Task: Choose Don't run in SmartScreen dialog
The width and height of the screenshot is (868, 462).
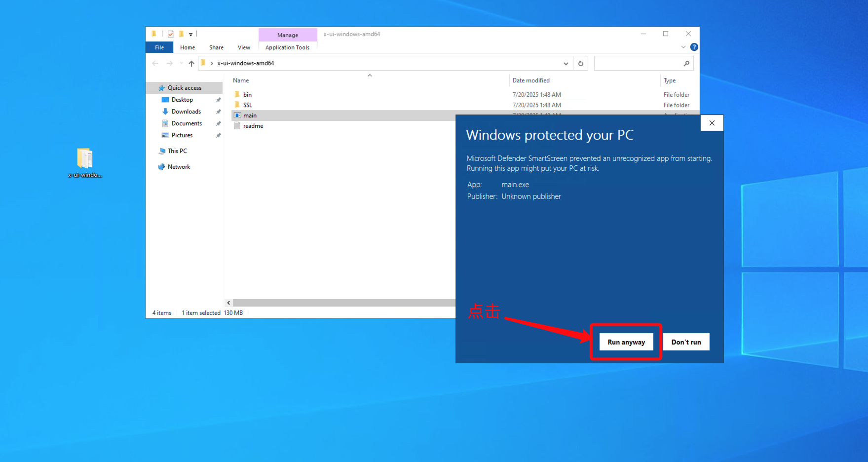Action: pyautogui.click(x=686, y=342)
